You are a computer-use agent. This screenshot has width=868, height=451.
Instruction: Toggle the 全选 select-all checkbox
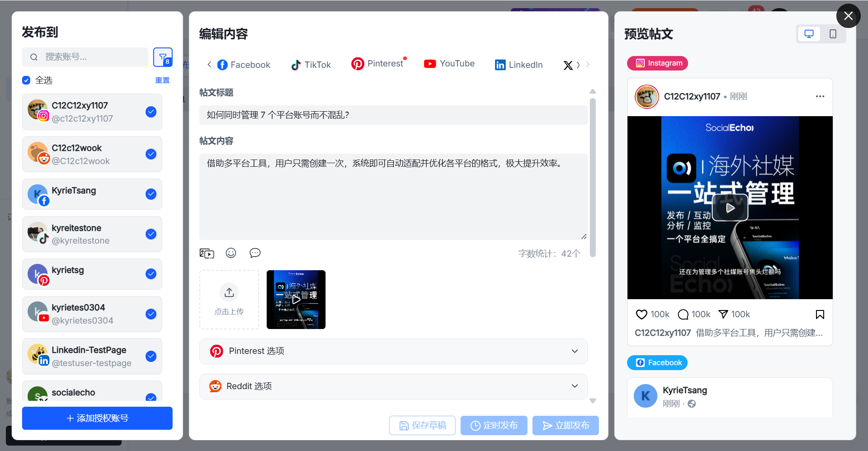coord(26,80)
